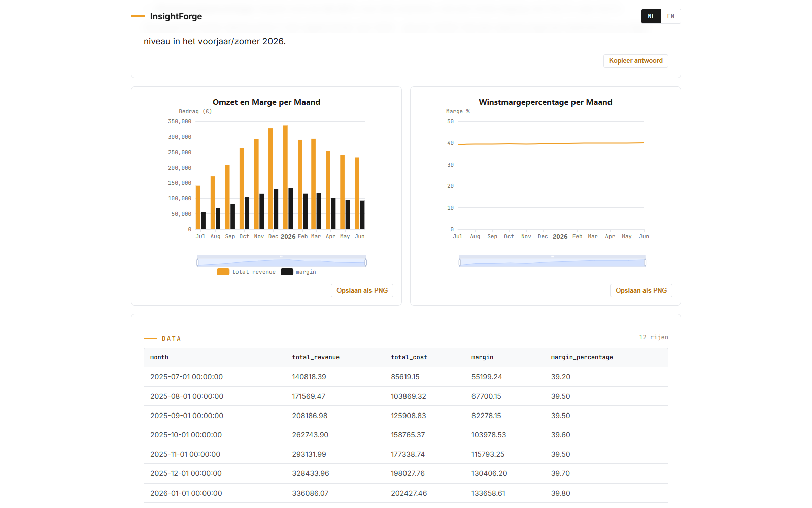812x508 pixels.
Task: Grab the left zoom handle of the revenue chart
Action: coord(197,262)
